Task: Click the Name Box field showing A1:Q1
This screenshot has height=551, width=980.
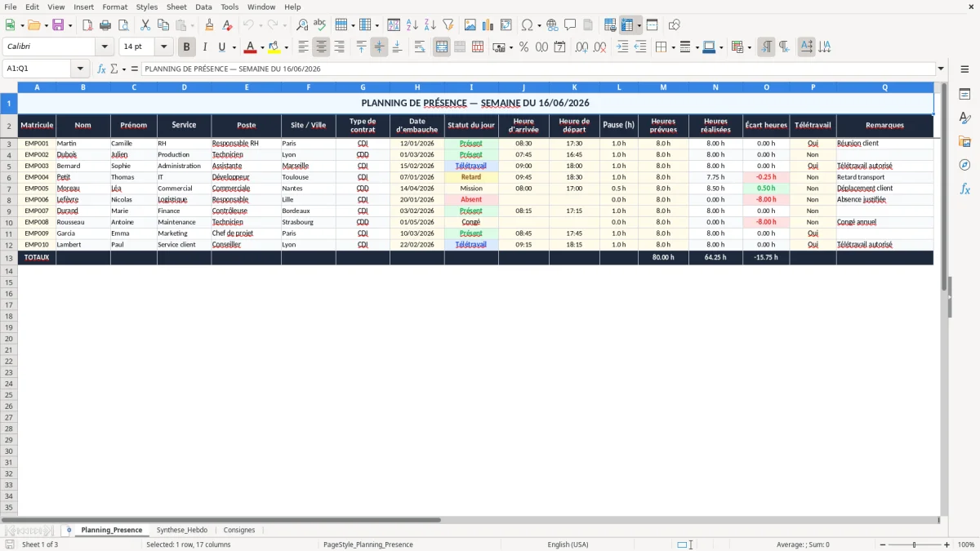Action: 38,69
